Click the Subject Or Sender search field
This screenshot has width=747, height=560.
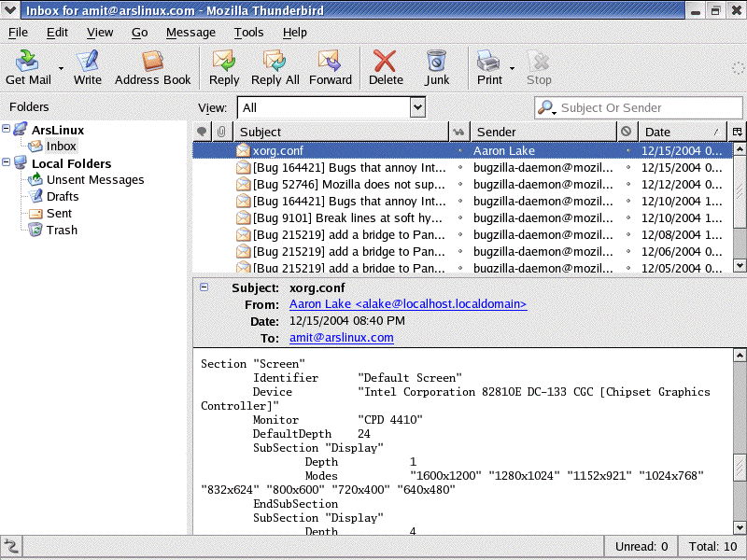pos(644,106)
